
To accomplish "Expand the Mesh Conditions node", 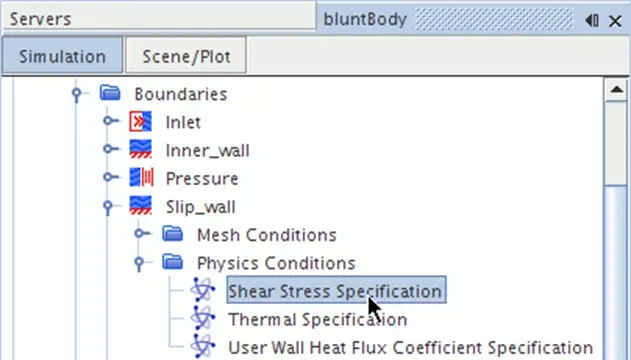I will [140, 233].
